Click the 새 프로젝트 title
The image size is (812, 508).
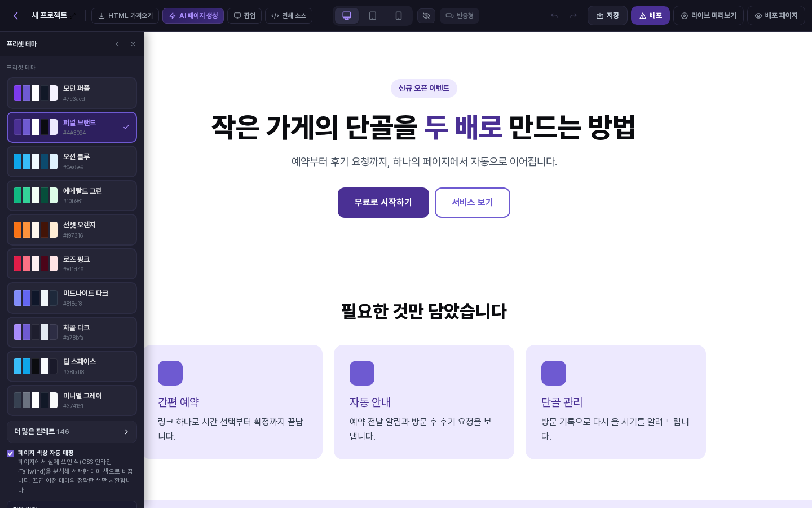pyautogui.click(x=49, y=15)
